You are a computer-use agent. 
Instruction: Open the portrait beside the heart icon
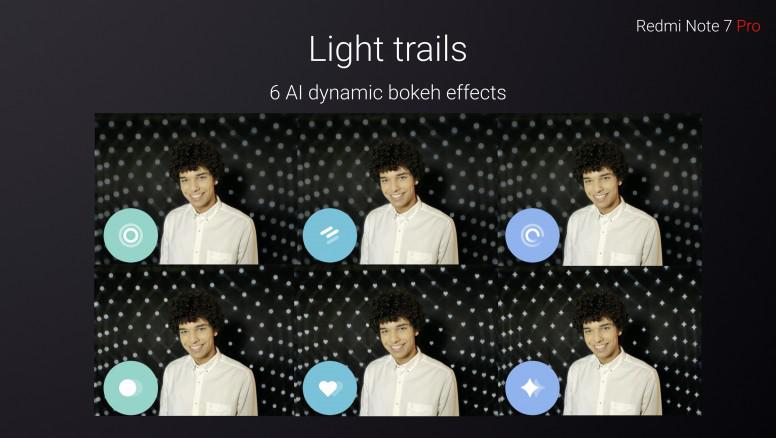point(397,341)
